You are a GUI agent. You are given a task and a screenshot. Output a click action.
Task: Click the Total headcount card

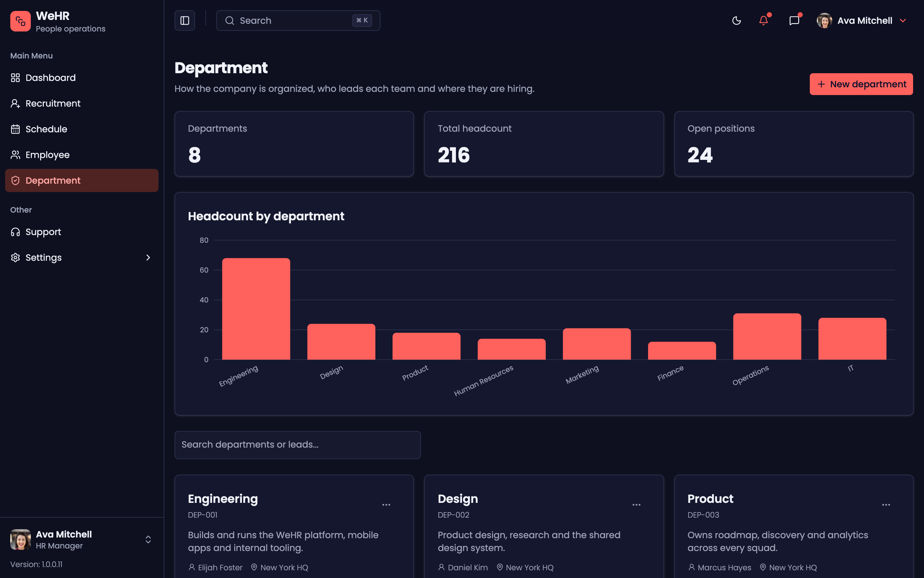click(544, 144)
